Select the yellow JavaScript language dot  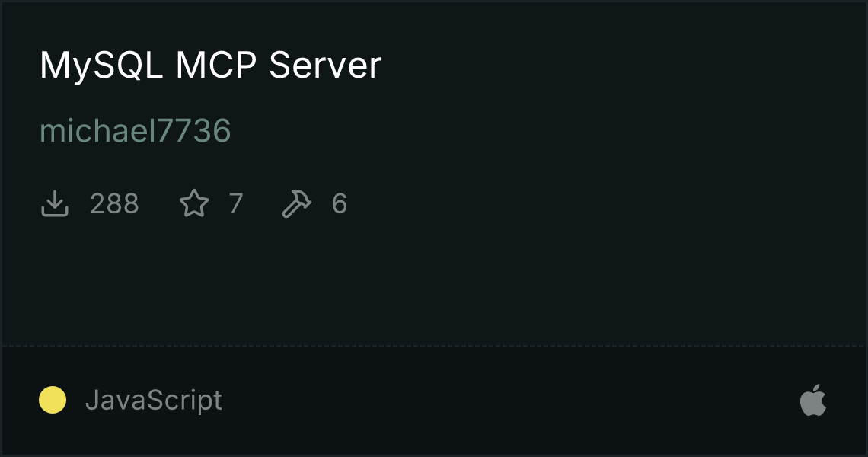[x=53, y=400]
